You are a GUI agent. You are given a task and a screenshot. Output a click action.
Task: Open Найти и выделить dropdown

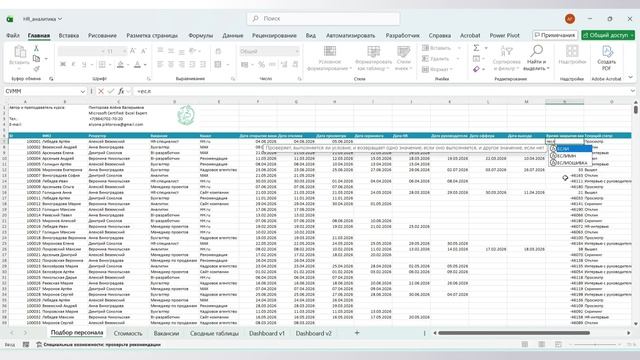(x=536, y=58)
